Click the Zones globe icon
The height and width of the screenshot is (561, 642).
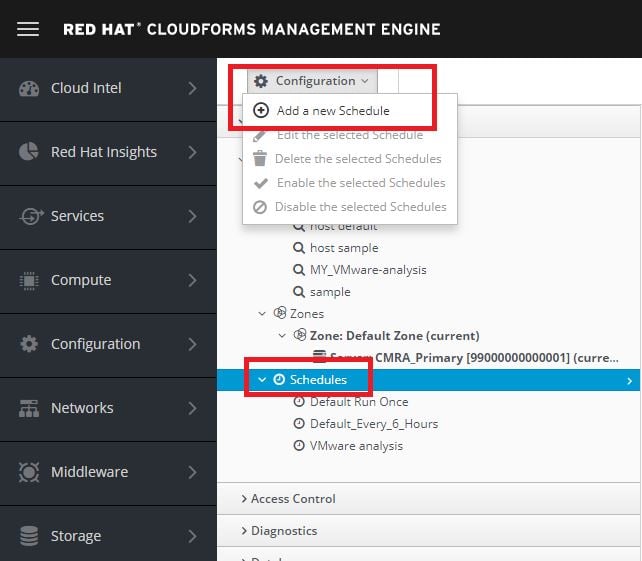280,313
